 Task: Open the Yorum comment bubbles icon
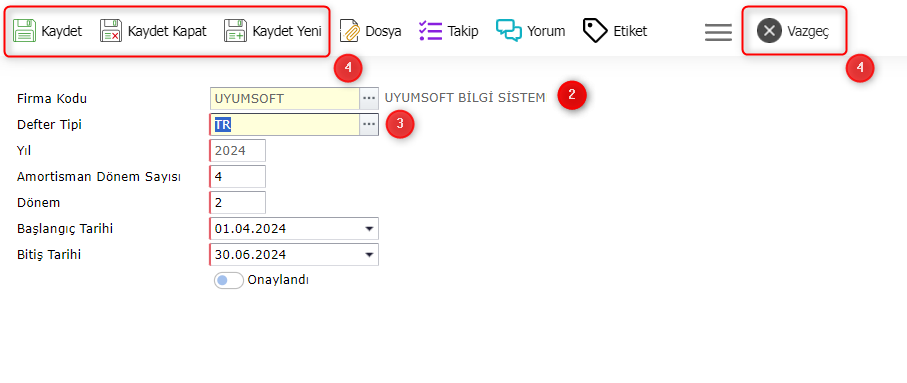coord(509,31)
